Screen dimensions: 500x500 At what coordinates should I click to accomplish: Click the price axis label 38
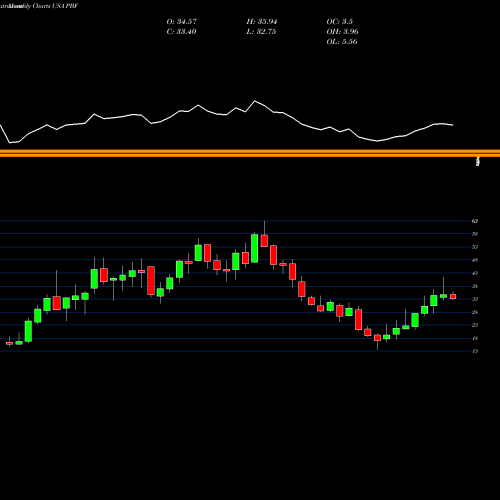(475, 286)
